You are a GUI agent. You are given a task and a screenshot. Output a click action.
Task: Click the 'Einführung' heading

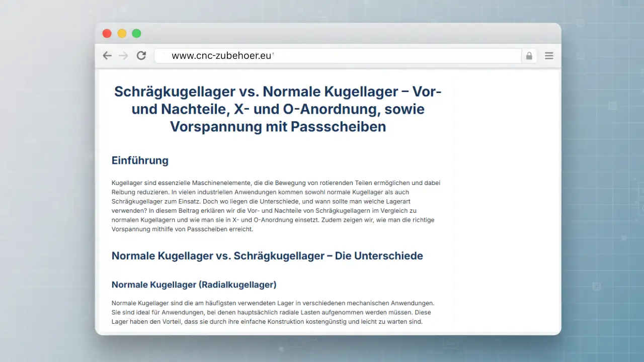[140, 160]
